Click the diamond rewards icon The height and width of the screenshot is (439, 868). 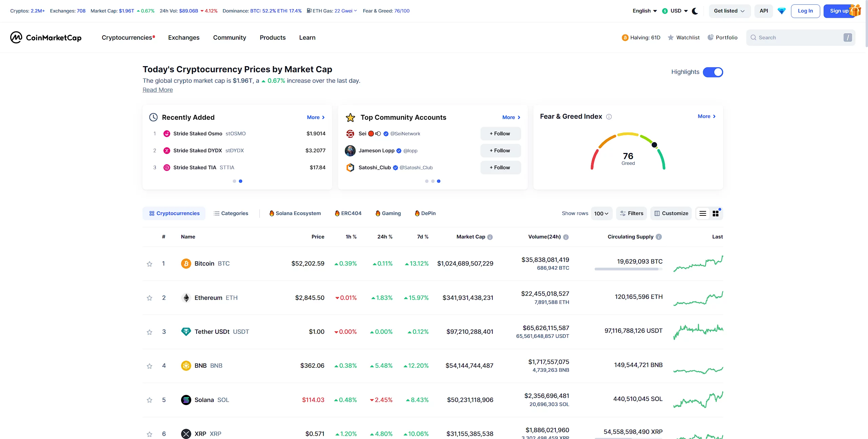[782, 11]
